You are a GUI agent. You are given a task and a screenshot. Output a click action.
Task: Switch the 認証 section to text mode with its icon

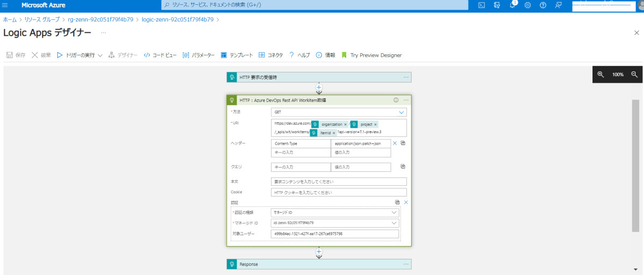coord(397,202)
